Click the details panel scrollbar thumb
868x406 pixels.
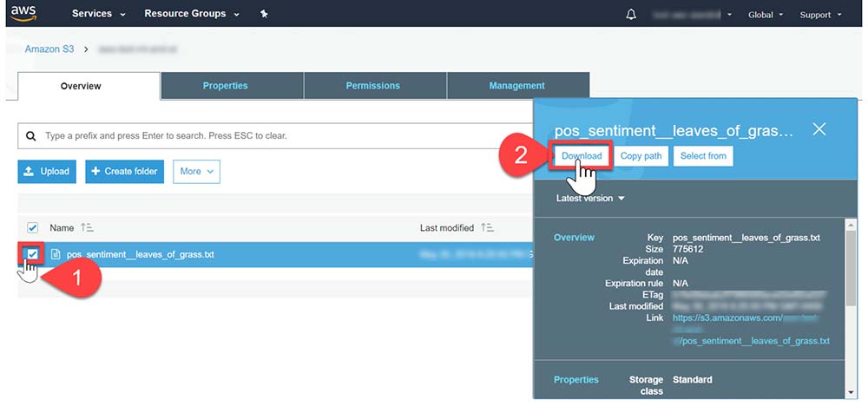[851, 268]
